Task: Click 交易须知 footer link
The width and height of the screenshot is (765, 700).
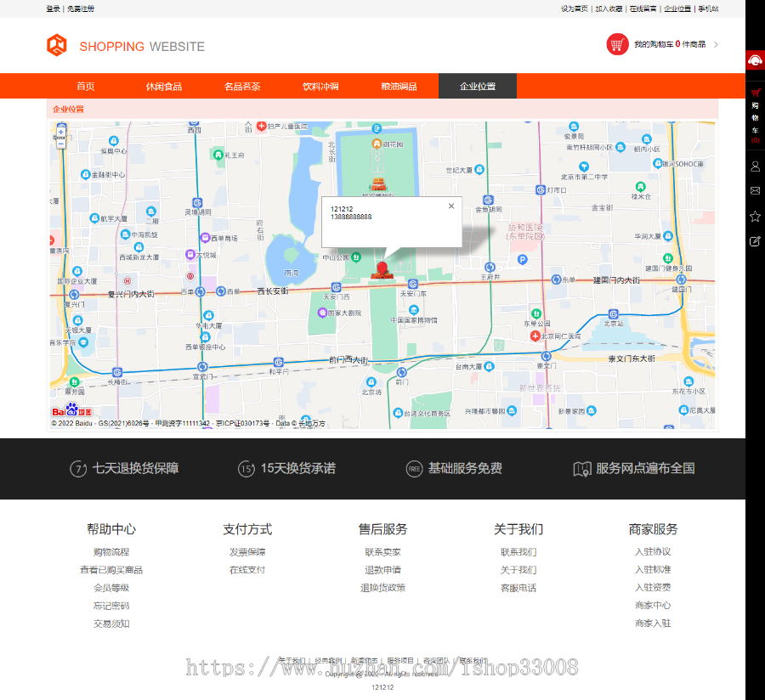Action: click(111, 624)
